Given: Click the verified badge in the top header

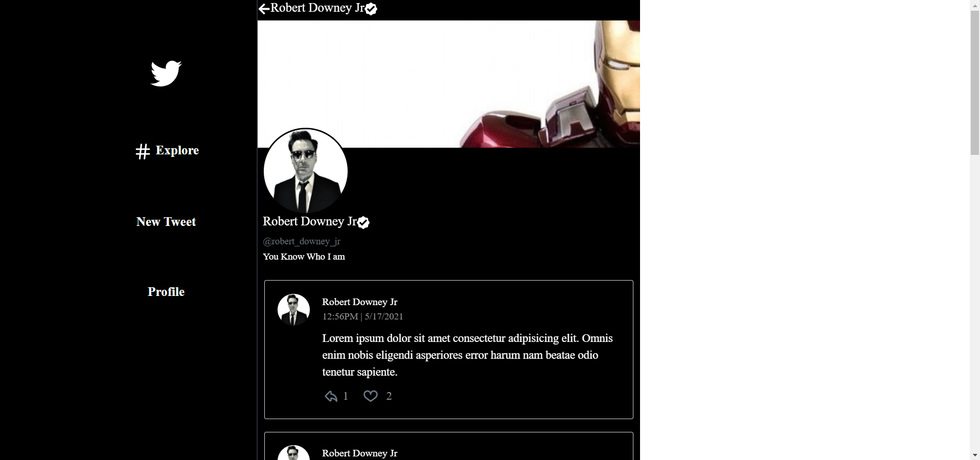Looking at the screenshot, I should click(371, 9).
